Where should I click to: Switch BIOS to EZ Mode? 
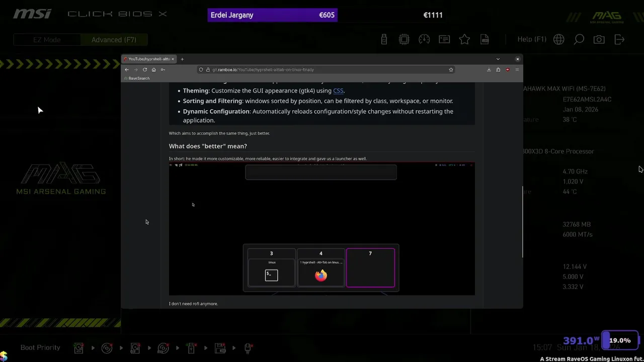[47, 40]
